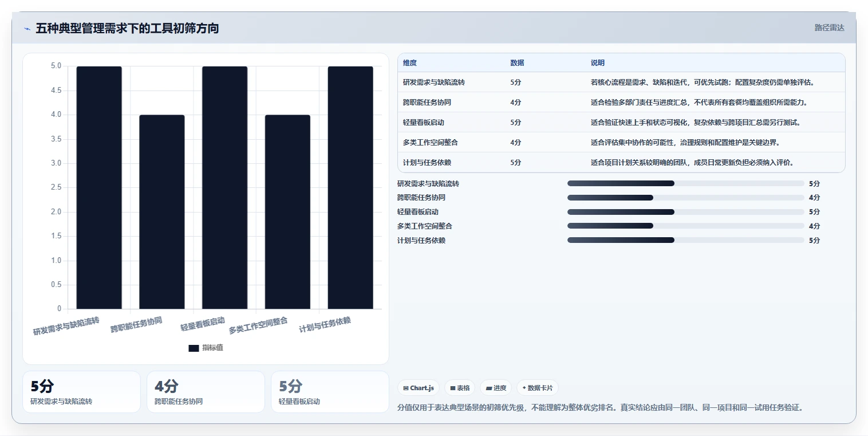The width and height of the screenshot is (868, 436).
Task: Click the 计划与任务依赖 progress bar
Action: [686, 240]
